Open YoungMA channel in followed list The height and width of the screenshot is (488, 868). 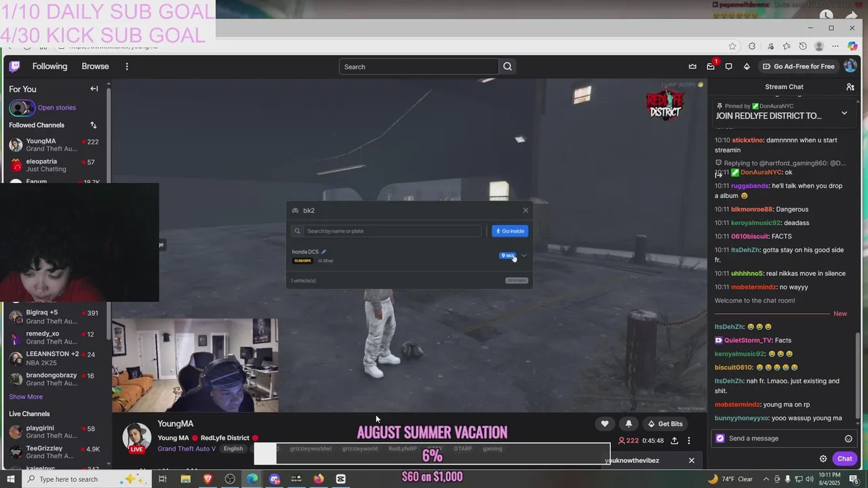click(x=54, y=145)
